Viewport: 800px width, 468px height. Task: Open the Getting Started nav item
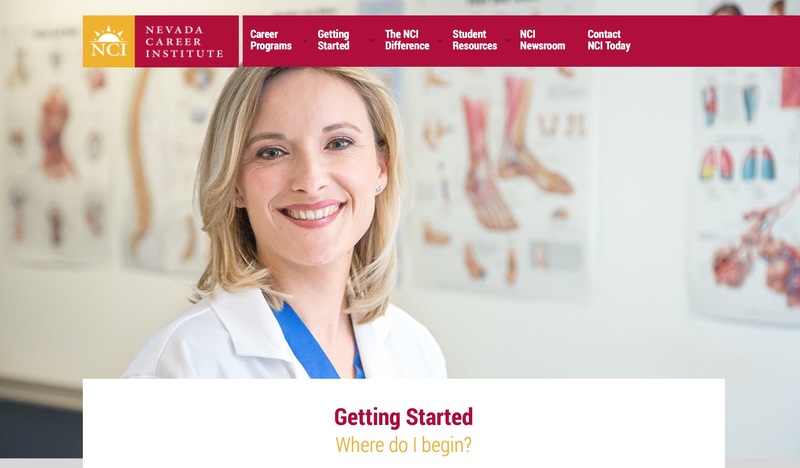334,40
